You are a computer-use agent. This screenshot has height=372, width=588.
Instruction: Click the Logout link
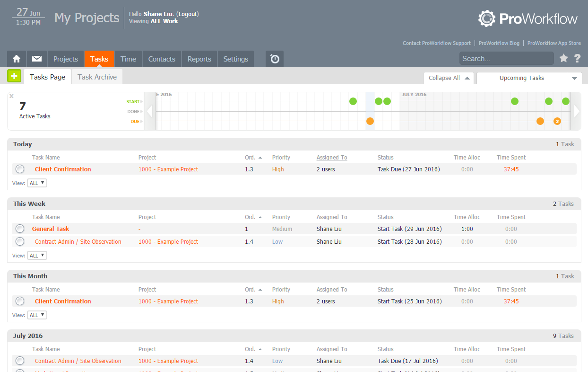[x=188, y=14]
